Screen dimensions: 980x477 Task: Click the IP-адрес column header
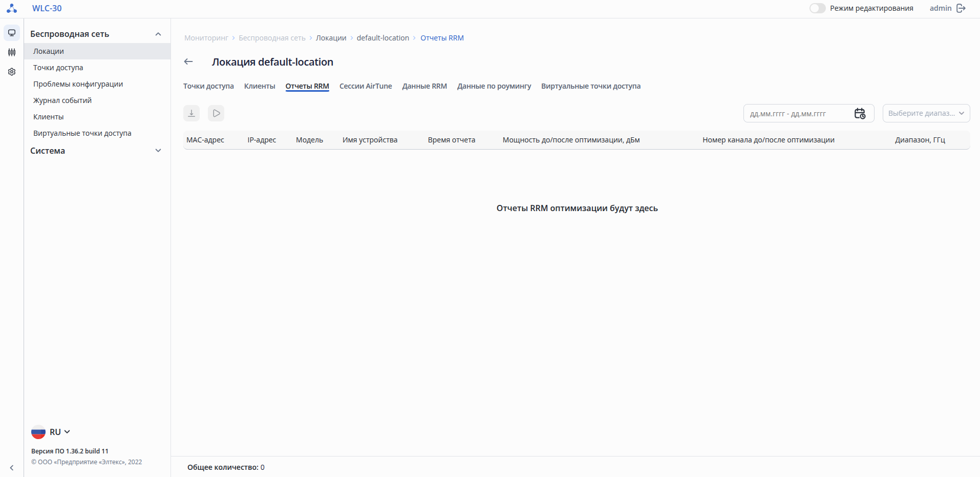pos(262,140)
